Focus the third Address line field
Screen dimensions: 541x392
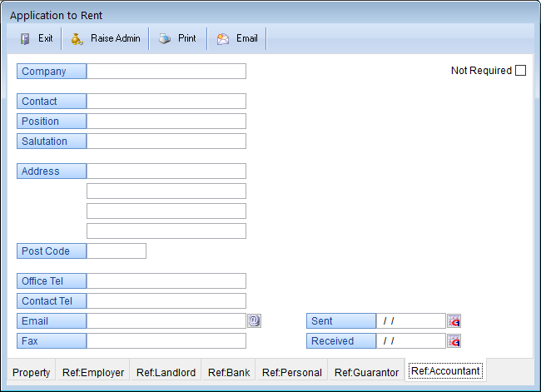coord(166,211)
